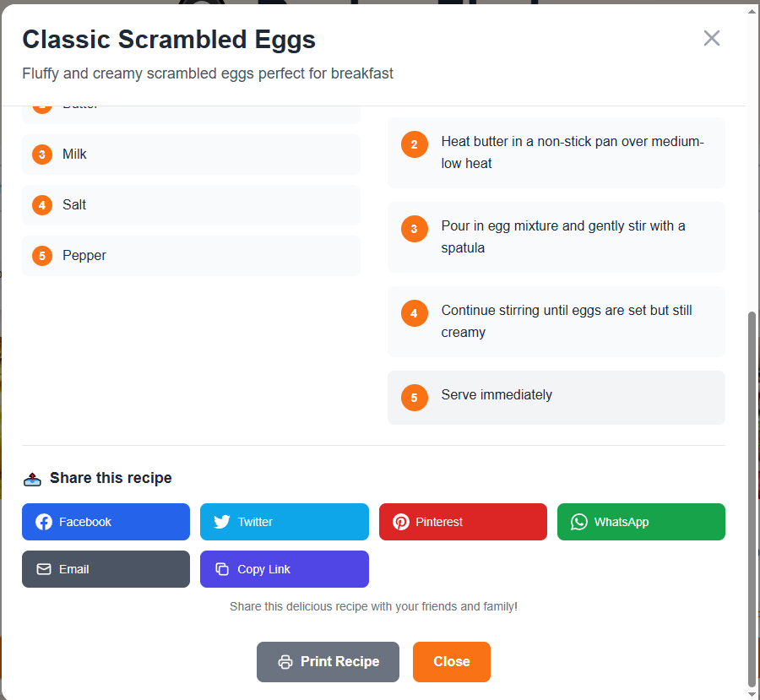Click the Print Recipe button
The width and height of the screenshot is (760, 700).
pos(328,662)
